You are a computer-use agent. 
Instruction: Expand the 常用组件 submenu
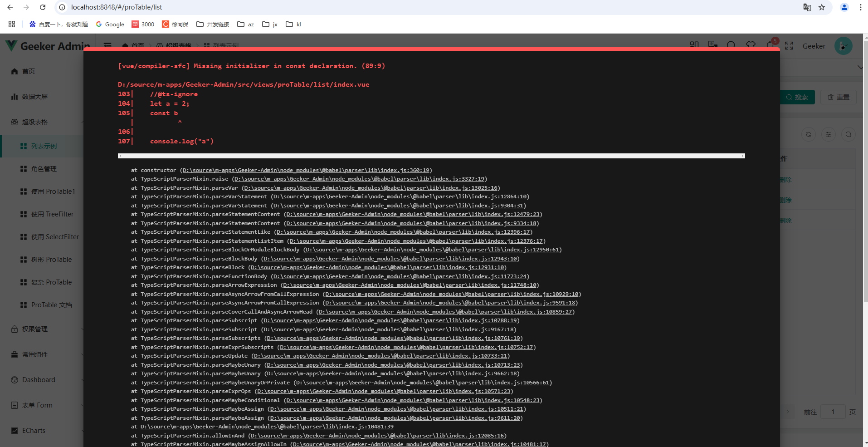pyautogui.click(x=42, y=354)
